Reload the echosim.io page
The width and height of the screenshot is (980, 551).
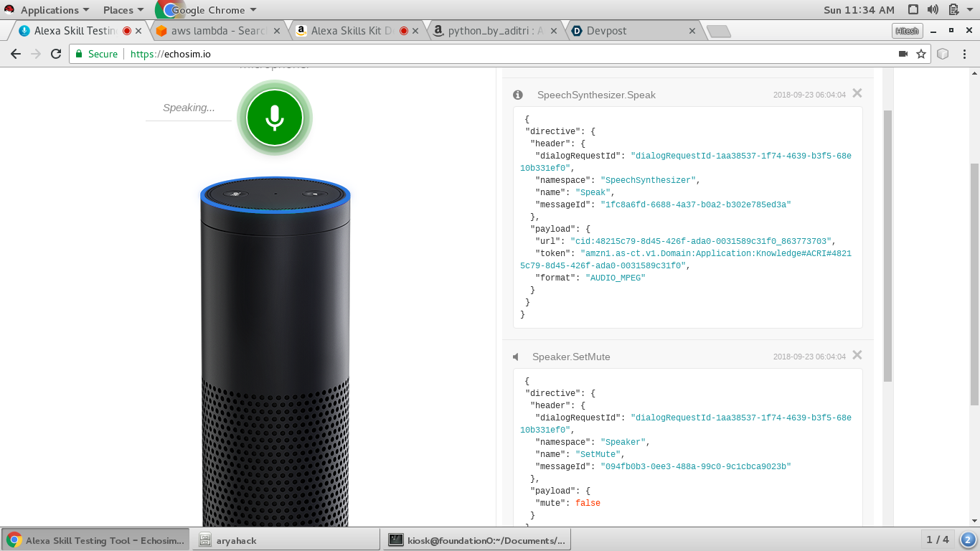click(56, 54)
